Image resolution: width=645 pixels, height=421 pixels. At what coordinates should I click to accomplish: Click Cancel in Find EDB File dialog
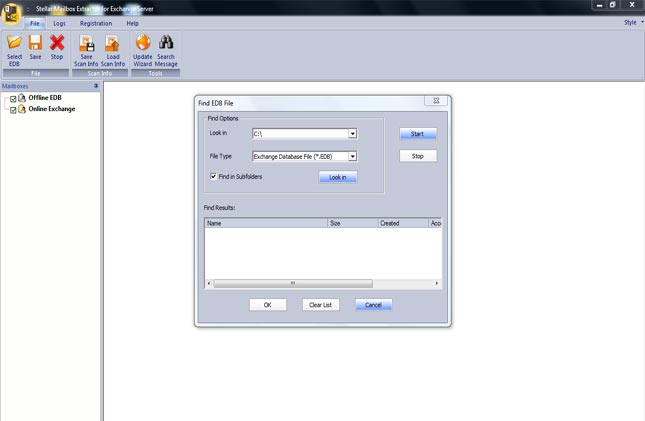point(374,305)
